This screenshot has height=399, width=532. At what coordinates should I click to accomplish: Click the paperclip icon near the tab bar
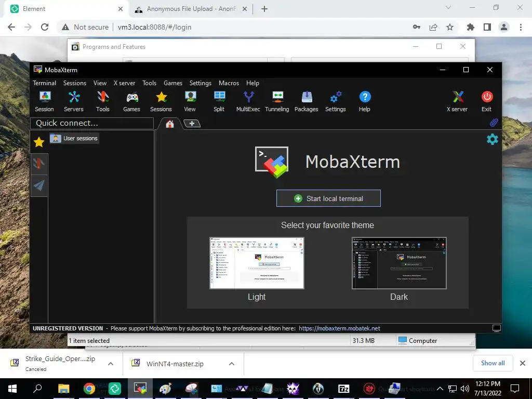click(x=494, y=123)
